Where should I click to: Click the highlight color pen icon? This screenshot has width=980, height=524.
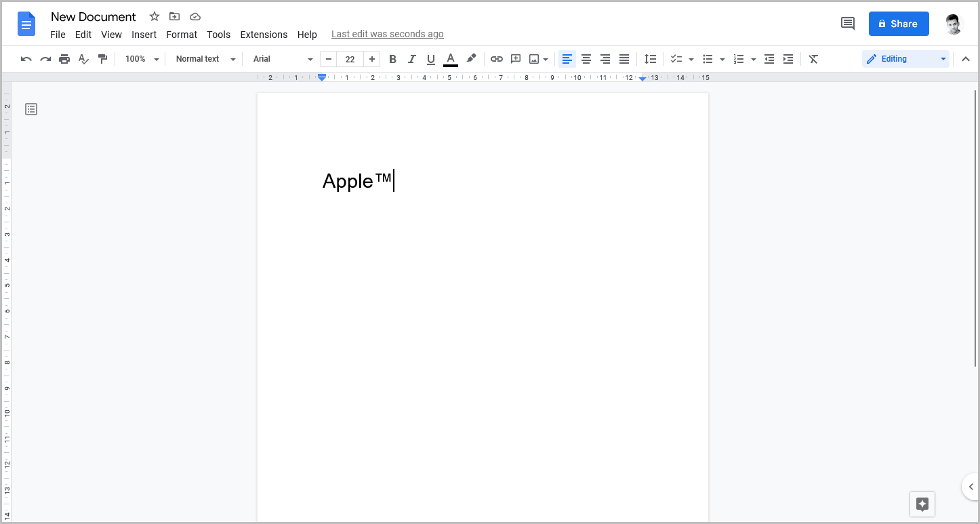pyautogui.click(x=471, y=59)
